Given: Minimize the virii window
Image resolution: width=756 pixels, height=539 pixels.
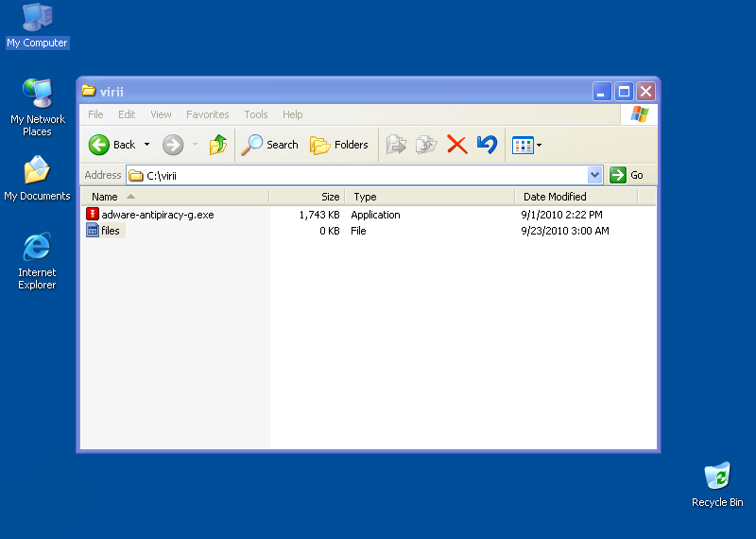Looking at the screenshot, I should [602, 91].
